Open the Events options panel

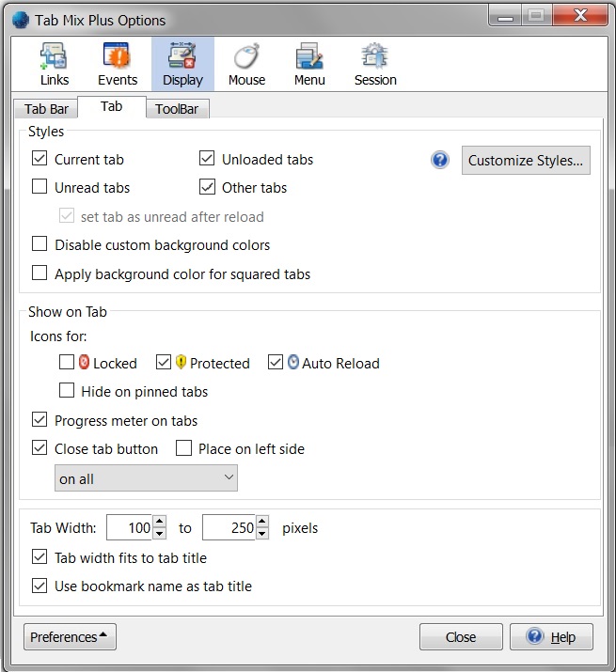(x=118, y=64)
